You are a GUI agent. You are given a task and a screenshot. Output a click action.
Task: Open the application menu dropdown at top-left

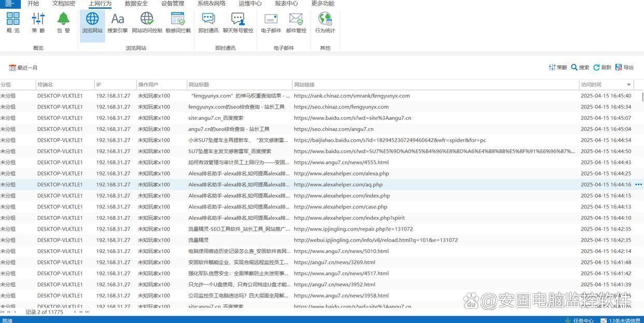pyautogui.click(x=10, y=4)
